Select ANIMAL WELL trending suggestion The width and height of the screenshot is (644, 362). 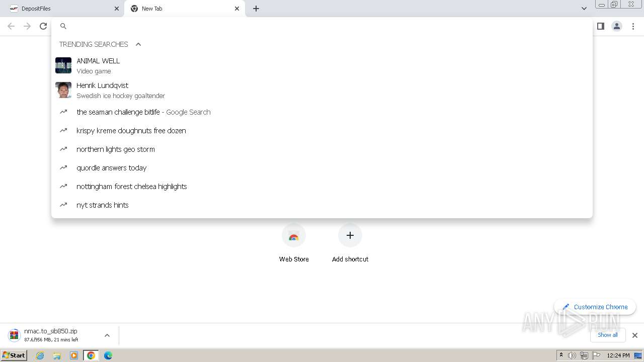coord(322,65)
